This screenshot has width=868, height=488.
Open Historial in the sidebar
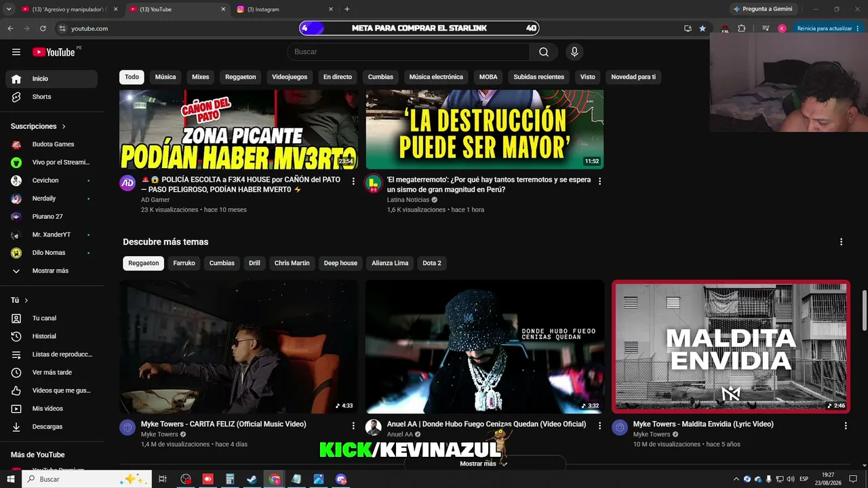click(52, 336)
